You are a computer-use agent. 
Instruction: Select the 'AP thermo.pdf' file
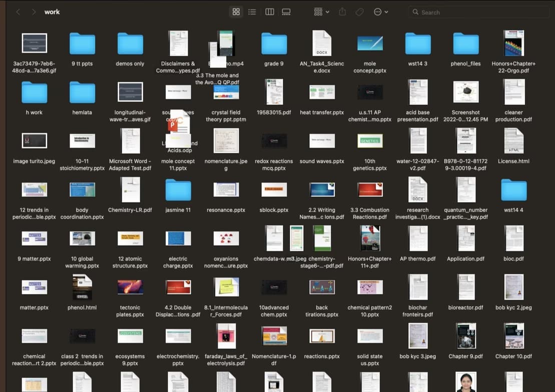[418, 238]
